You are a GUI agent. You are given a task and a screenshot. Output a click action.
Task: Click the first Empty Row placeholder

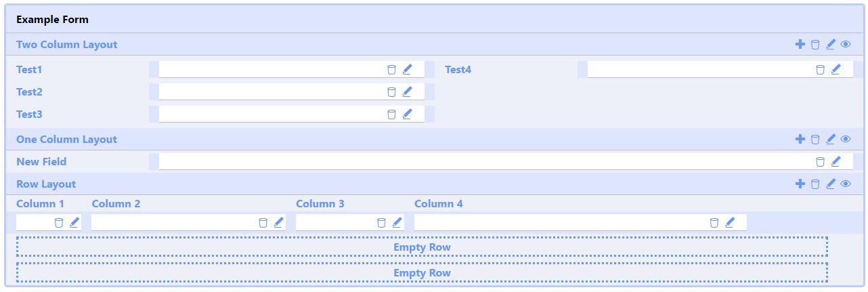coord(422,247)
